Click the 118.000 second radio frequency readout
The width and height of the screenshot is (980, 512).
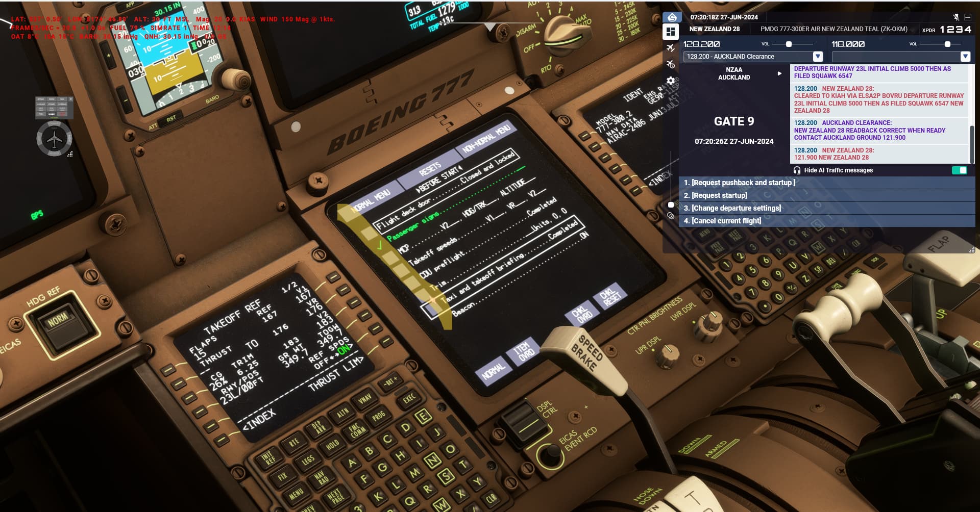[848, 44]
